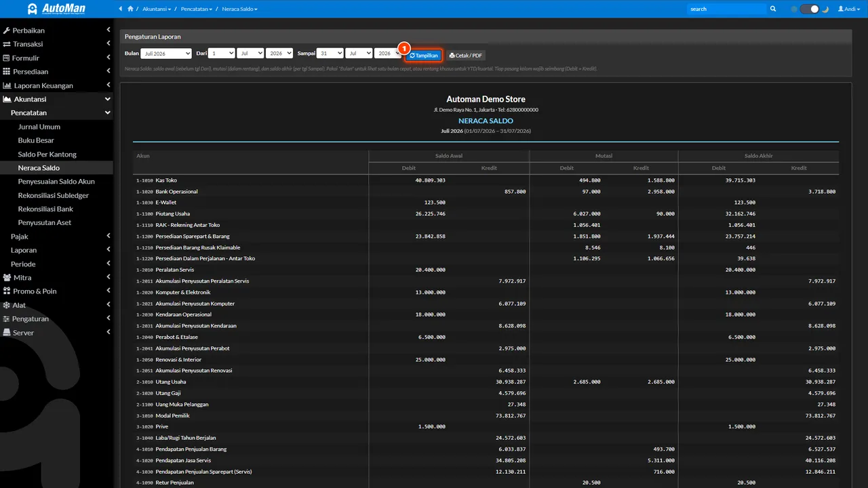
Task: Select Neraca Saldo in the sidebar
Action: point(57,167)
